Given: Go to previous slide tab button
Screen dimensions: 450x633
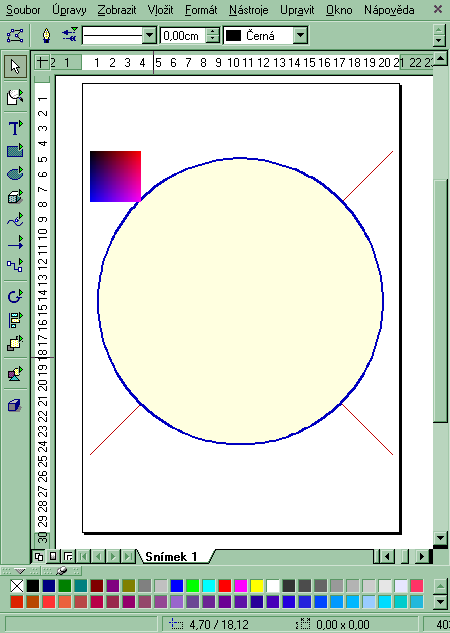Looking at the screenshot, I should click(x=98, y=557).
